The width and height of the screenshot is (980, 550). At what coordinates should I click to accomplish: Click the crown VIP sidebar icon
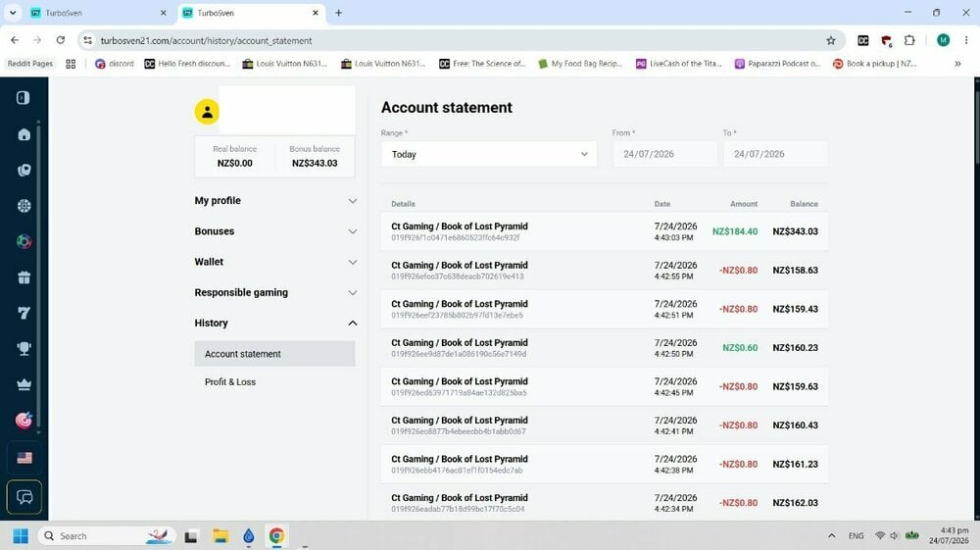[24, 384]
